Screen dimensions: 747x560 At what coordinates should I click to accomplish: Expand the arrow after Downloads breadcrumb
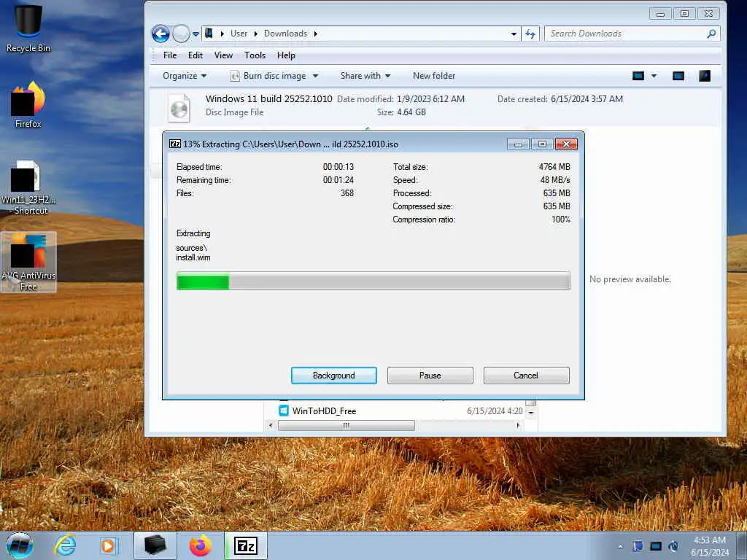pos(315,34)
